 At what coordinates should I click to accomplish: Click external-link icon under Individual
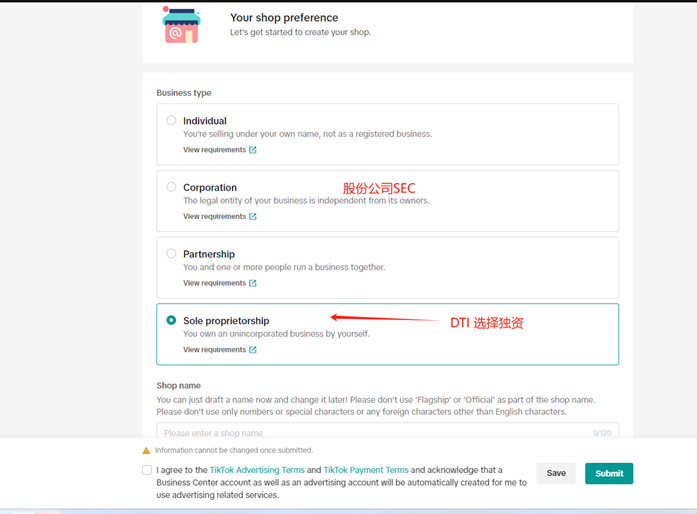(253, 150)
